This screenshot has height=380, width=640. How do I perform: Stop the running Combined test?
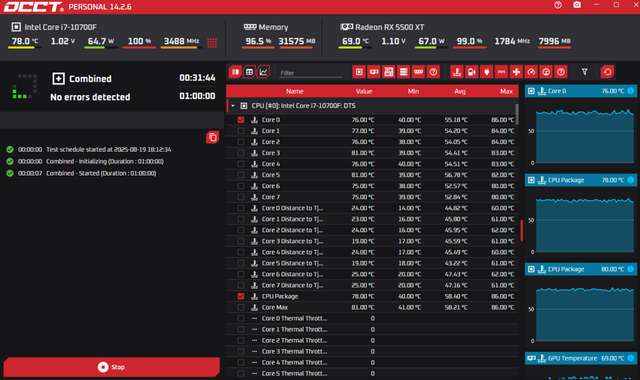(111, 367)
